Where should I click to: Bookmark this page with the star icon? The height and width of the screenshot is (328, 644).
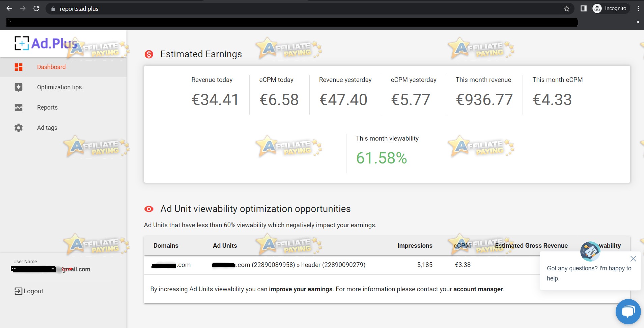567,9
